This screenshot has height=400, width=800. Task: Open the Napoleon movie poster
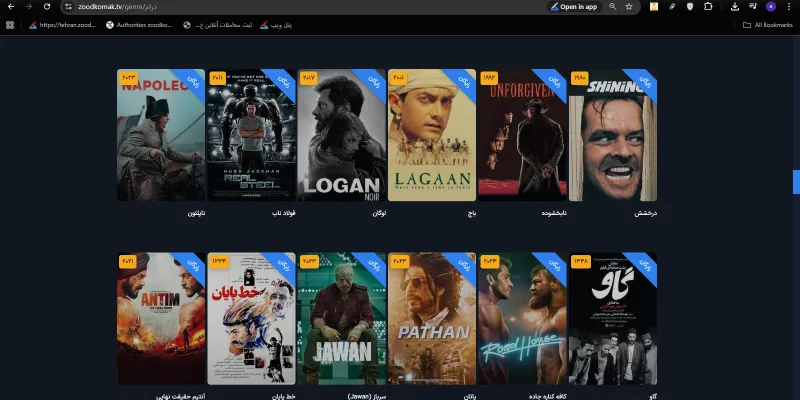[x=161, y=135]
